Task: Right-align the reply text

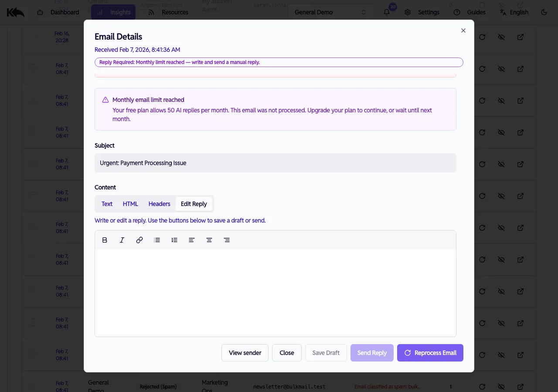Action: pyautogui.click(x=227, y=240)
